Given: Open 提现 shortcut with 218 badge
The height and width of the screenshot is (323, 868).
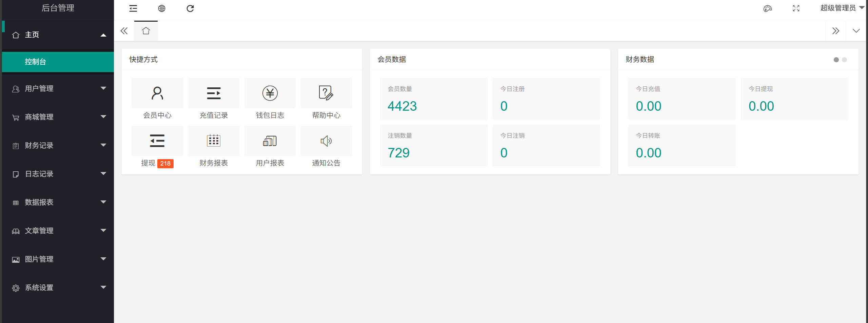Looking at the screenshot, I should tap(157, 141).
